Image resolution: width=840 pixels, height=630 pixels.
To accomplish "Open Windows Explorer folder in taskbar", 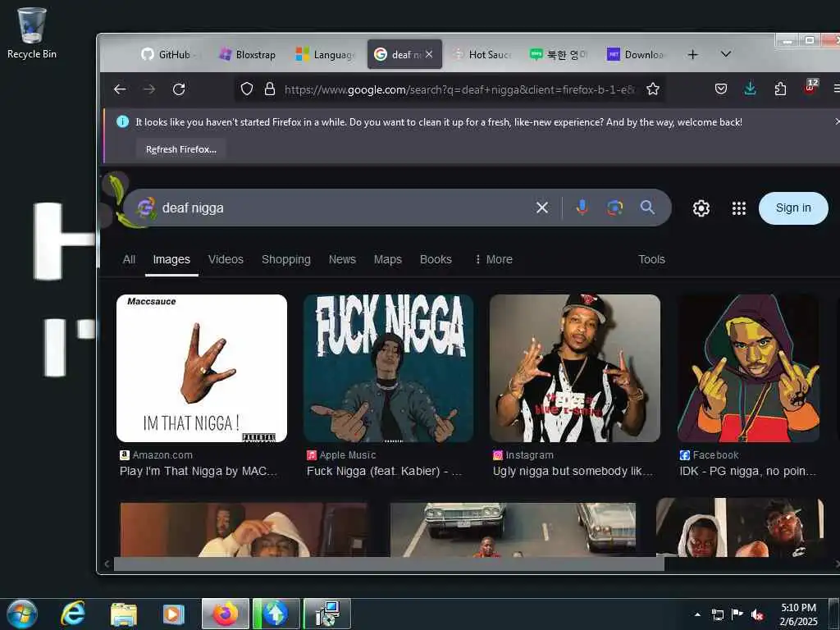I will [124, 614].
